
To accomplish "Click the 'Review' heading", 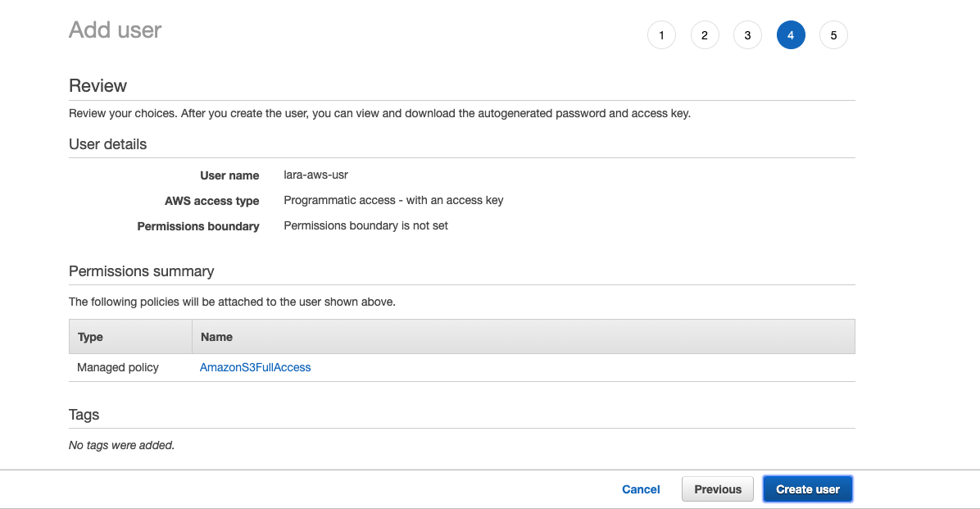I will pyautogui.click(x=98, y=86).
